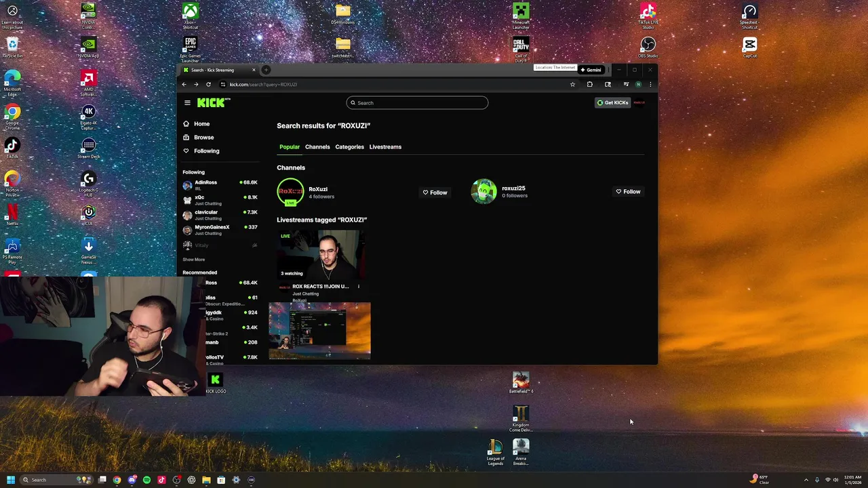
Task: Click the Kick logo in header
Action: 214,103
